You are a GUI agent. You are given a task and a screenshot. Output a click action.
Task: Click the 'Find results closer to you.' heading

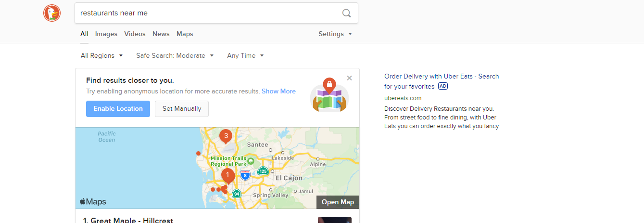[130, 80]
